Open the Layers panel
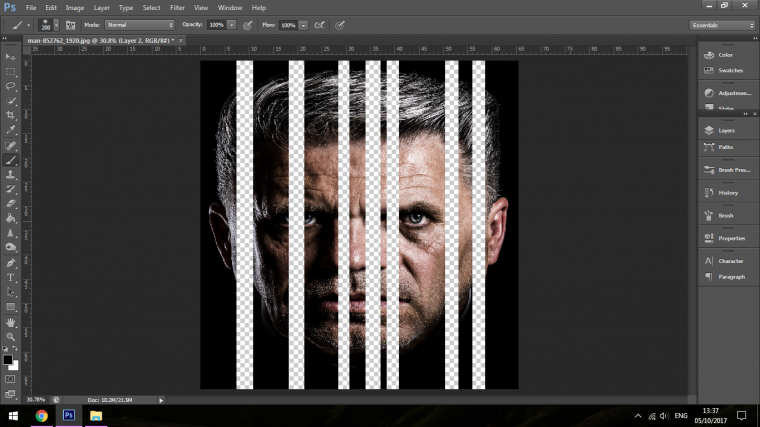This screenshot has height=427, width=760. tap(728, 130)
